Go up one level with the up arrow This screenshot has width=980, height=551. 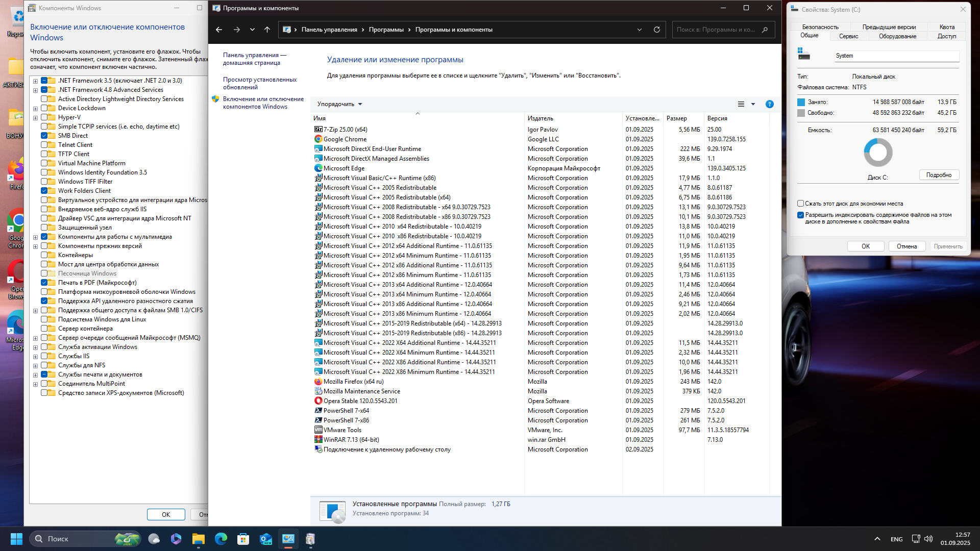click(267, 30)
